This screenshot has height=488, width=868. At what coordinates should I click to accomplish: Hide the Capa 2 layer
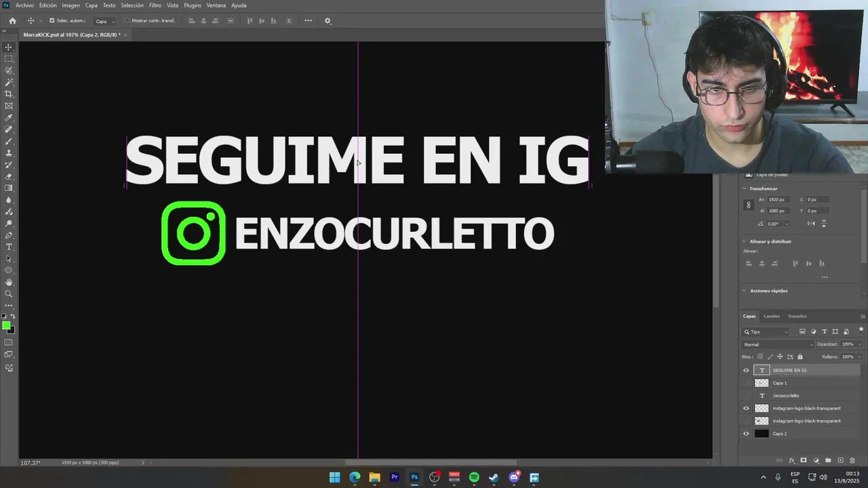(x=746, y=434)
